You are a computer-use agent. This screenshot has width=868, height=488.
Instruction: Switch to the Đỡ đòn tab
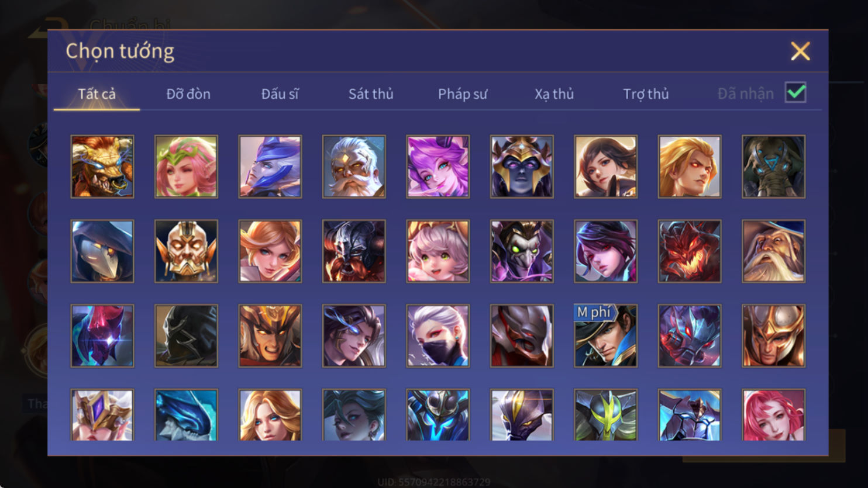[x=188, y=94]
